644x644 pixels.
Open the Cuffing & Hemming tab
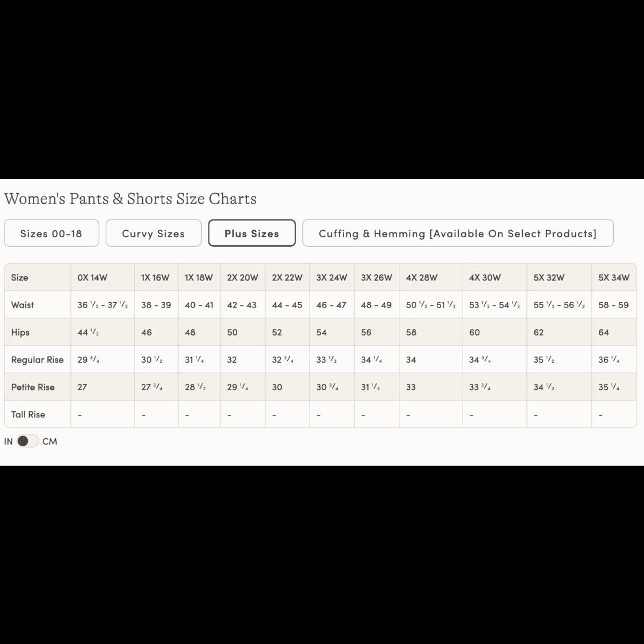[x=458, y=233]
